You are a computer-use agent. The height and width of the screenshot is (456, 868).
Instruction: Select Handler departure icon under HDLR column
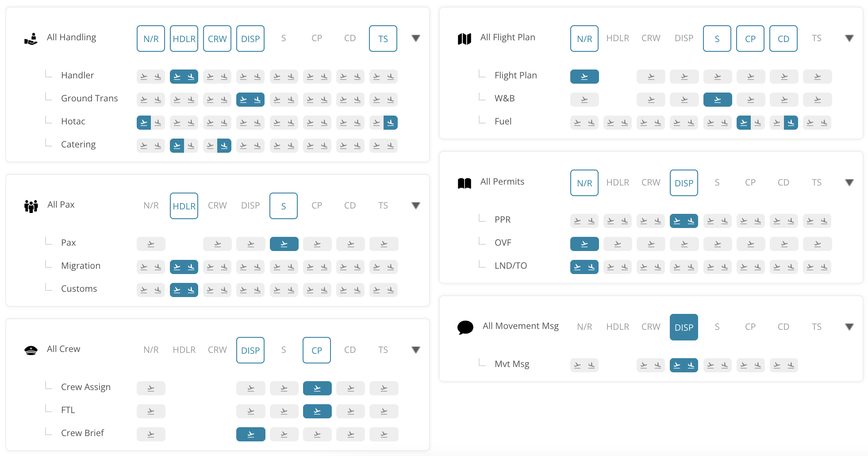[177, 77]
